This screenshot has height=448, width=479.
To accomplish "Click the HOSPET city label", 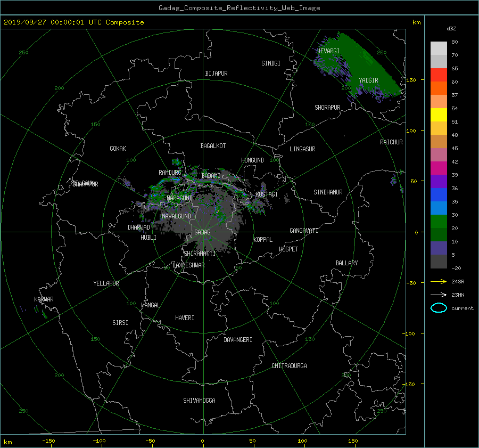I will click(x=288, y=249).
